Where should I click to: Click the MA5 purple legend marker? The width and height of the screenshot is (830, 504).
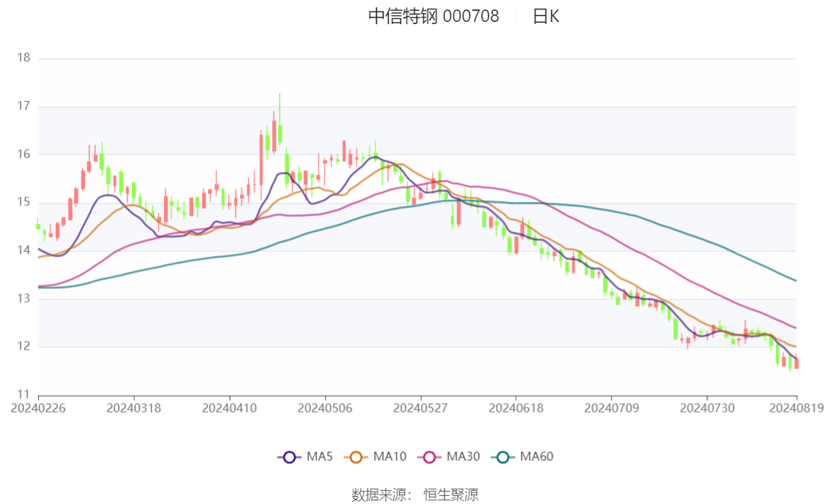point(289,457)
